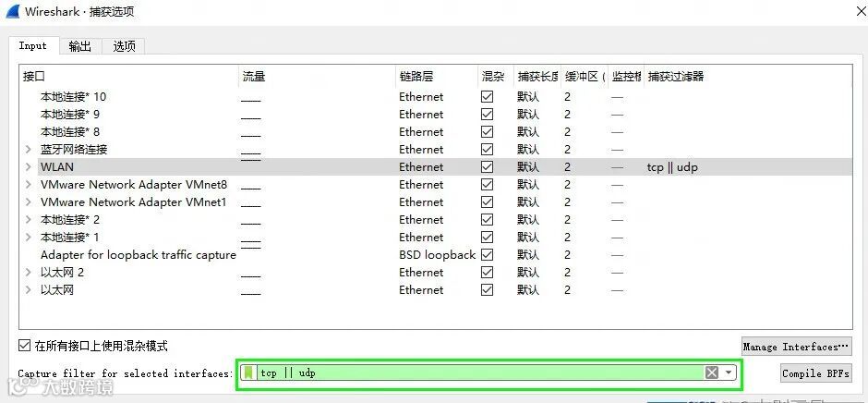
Task: Select the 以太网 2 interface name
Action: [x=62, y=272]
